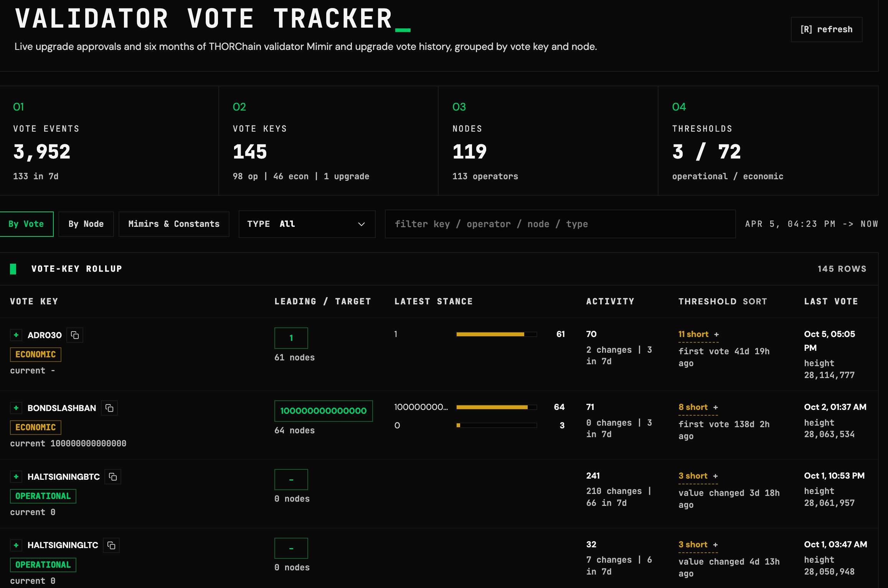Screen dimensions: 888x588
Task: Click the 145 ROWS label
Action: click(842, 269)
